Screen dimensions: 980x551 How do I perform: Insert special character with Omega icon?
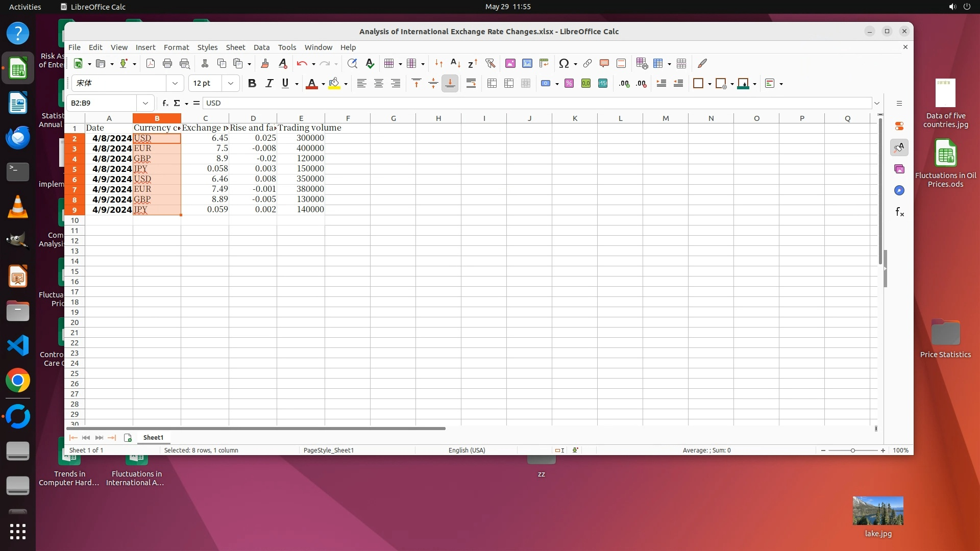(x=563, y=63)
